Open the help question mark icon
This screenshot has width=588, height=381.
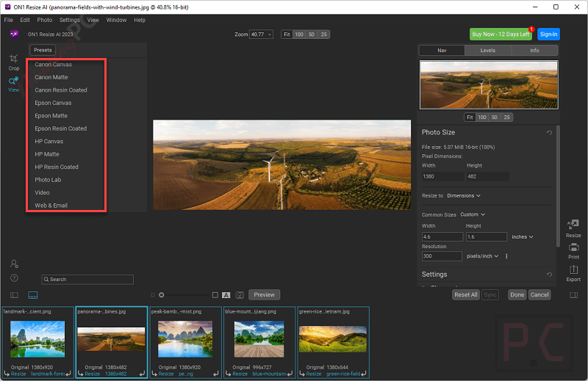(14, 278)
